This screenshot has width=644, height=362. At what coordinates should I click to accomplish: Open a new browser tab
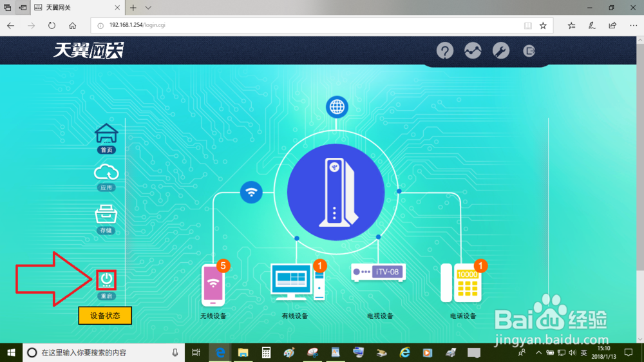[x=133, y=7]
